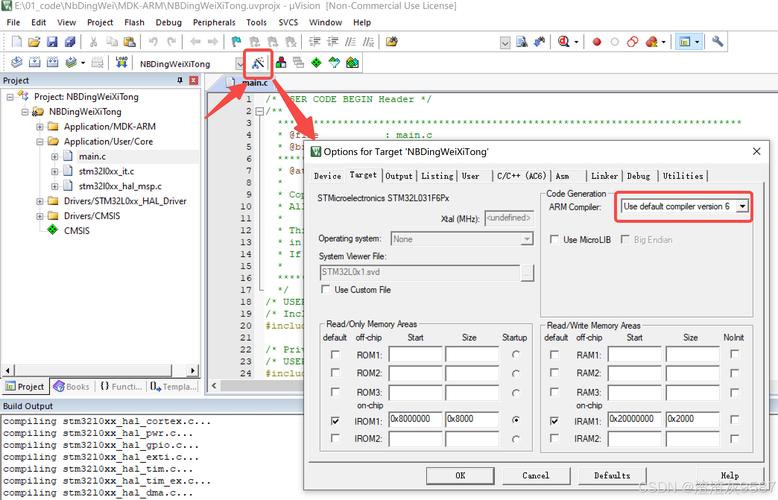Click the Manage Run-Time Environment green diamond icon
The width and height of the screenshot is (778, 500).
pyautogui.click(x=316, y=62)
